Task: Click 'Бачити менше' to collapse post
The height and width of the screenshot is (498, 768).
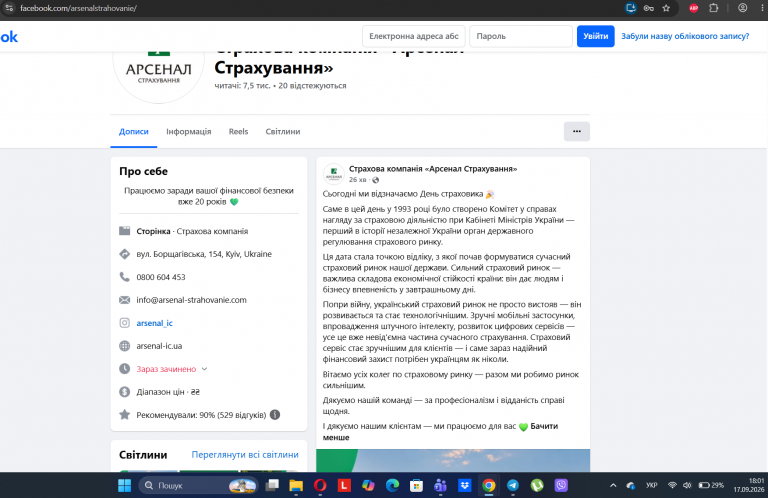Action: tap(440, 431)
